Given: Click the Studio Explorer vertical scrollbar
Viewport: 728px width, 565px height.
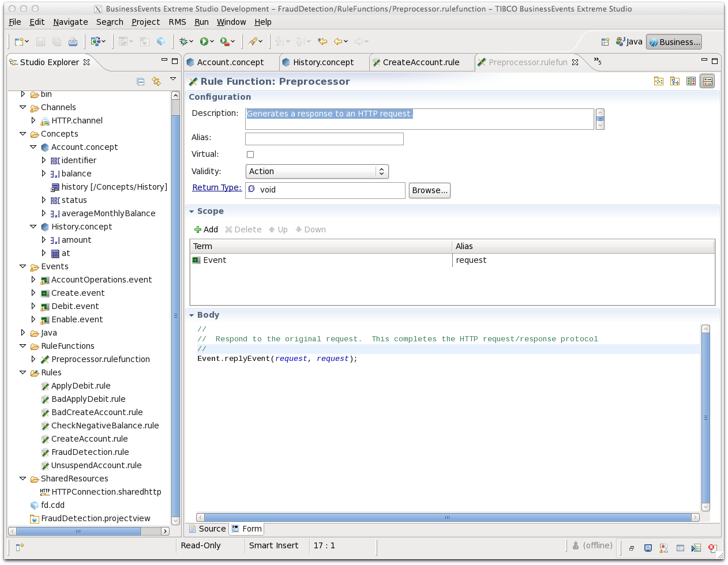Looking at the screenshot, I should tap(175, 308).
